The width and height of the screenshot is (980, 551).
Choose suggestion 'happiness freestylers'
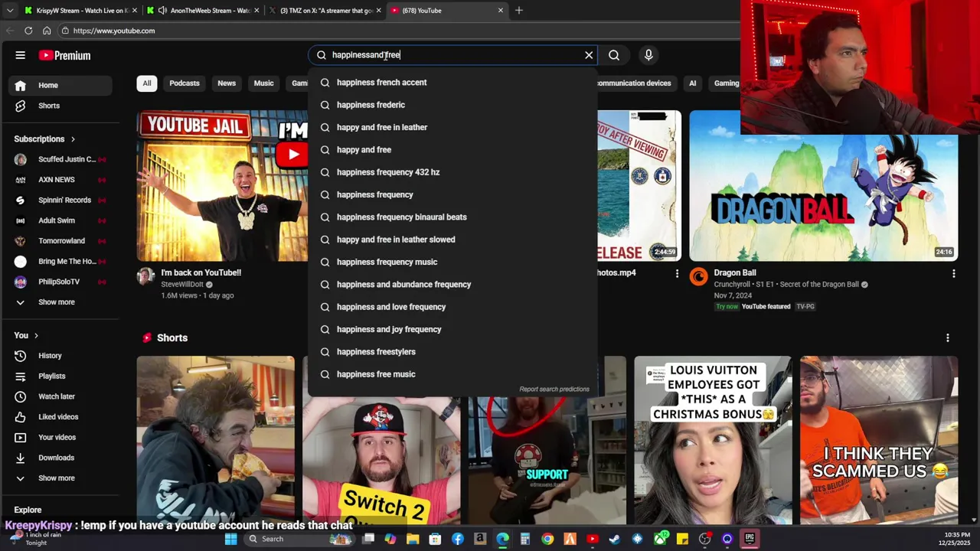(452, 352)
